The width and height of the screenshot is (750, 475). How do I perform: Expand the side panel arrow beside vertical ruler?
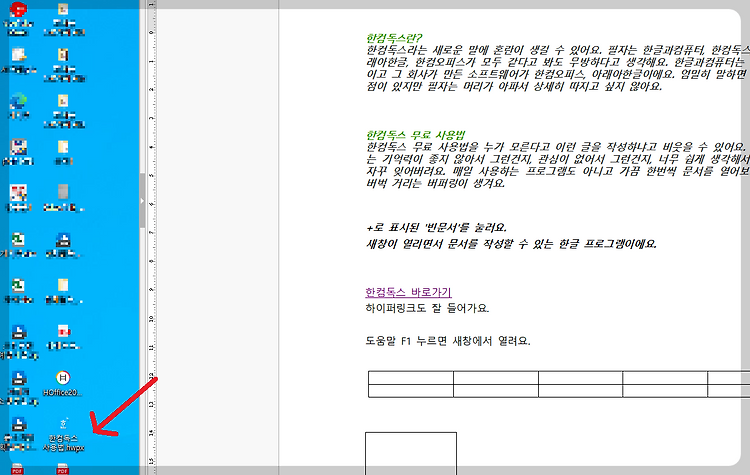[142, 201]
